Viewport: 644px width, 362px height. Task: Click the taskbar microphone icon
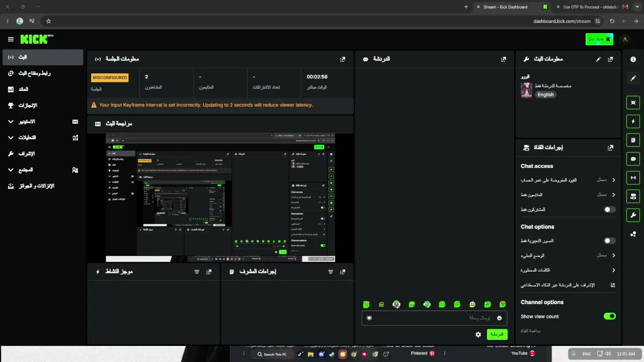click(x=573, y=354)
